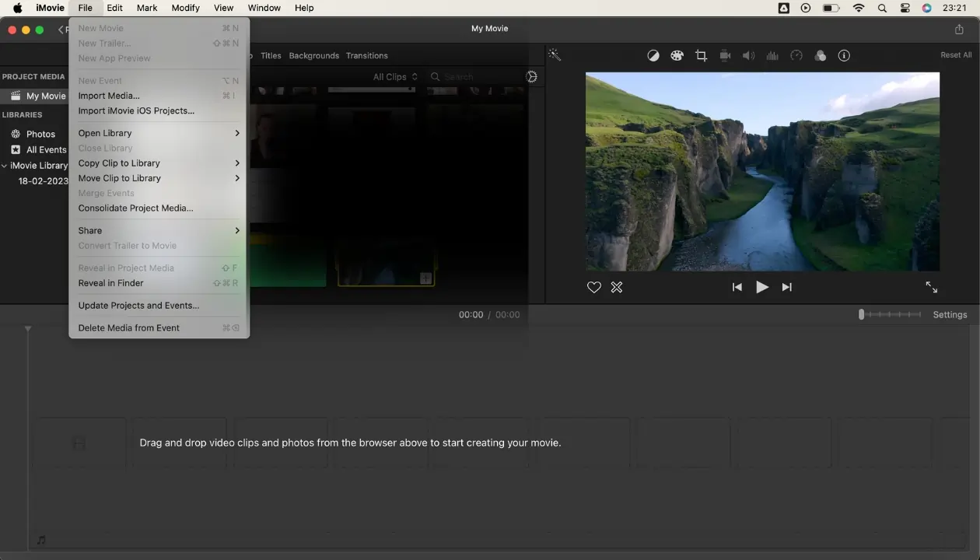Open the All Clips filter dropdown
The image size is (980, 560).
point(394,76)
